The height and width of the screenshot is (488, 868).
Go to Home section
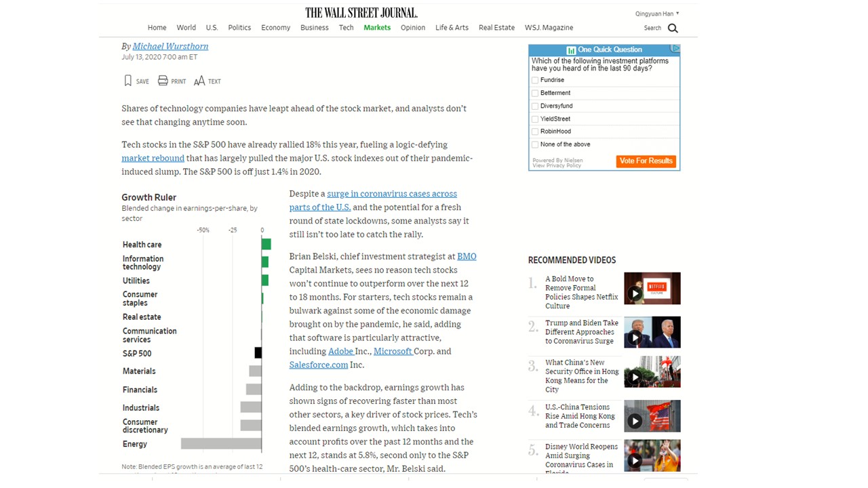click(157, 28)
